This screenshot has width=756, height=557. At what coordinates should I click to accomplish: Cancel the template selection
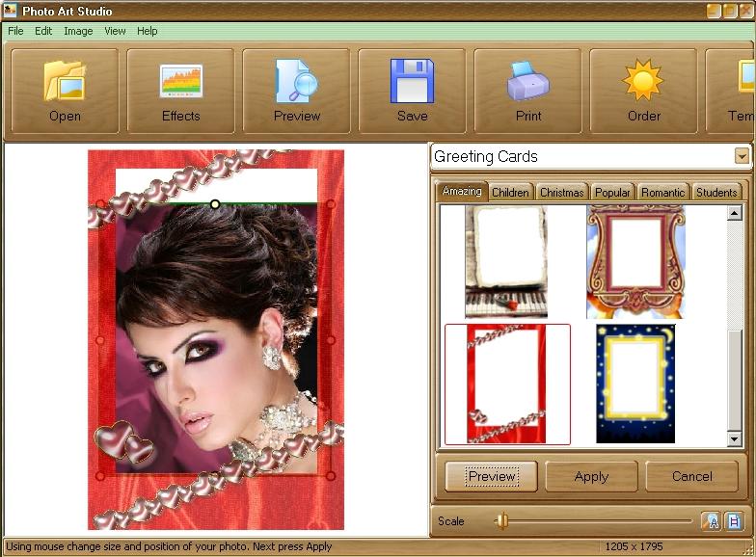692,476
